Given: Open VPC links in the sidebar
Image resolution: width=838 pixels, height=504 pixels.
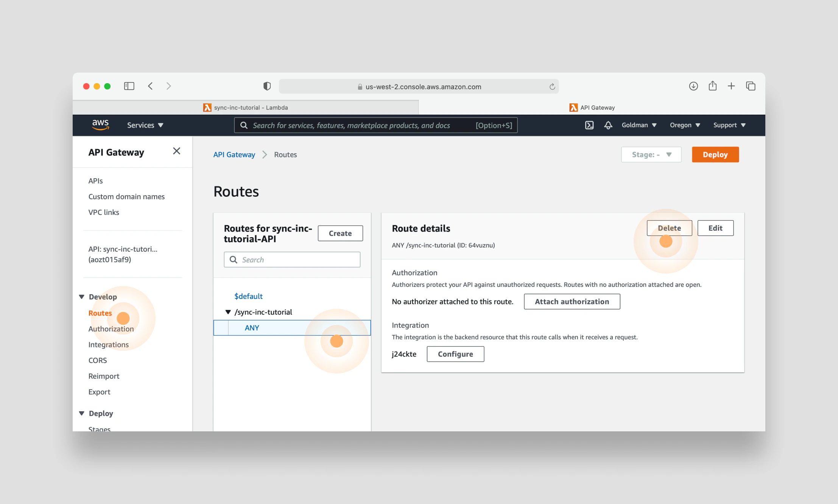Looking at the screenshot, I should pos(103,213).
